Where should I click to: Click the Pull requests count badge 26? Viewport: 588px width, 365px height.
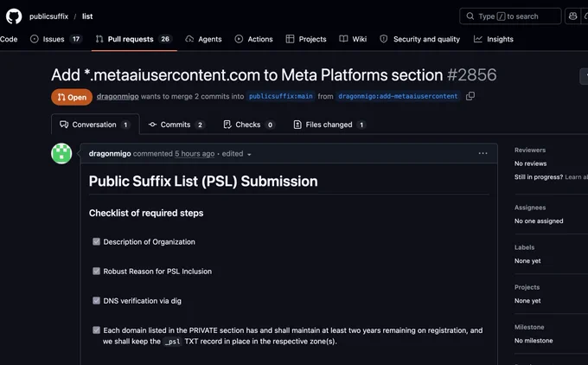click(165, 39)
